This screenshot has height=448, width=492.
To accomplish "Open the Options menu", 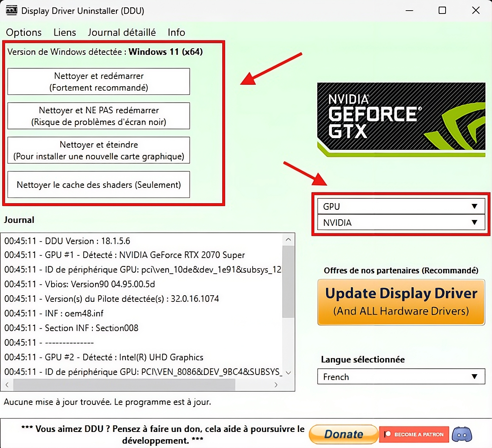I will 24,33.
